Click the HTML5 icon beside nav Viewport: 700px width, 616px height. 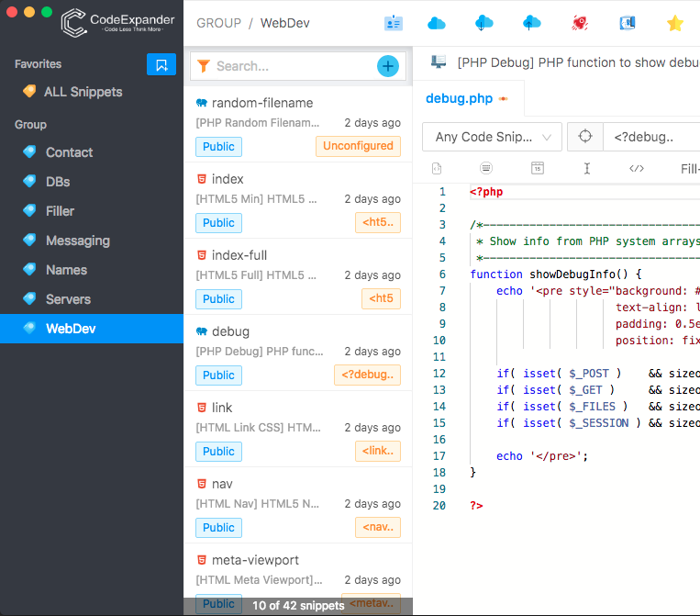202,484
